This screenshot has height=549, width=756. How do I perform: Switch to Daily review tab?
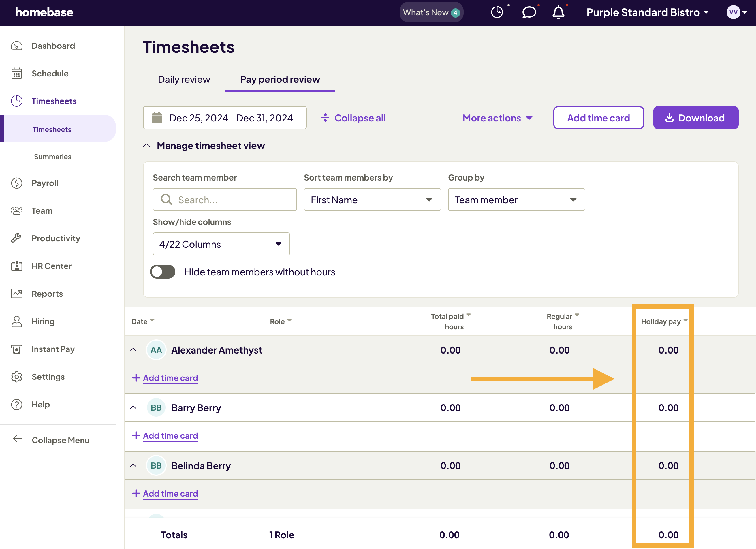point(184,79)
